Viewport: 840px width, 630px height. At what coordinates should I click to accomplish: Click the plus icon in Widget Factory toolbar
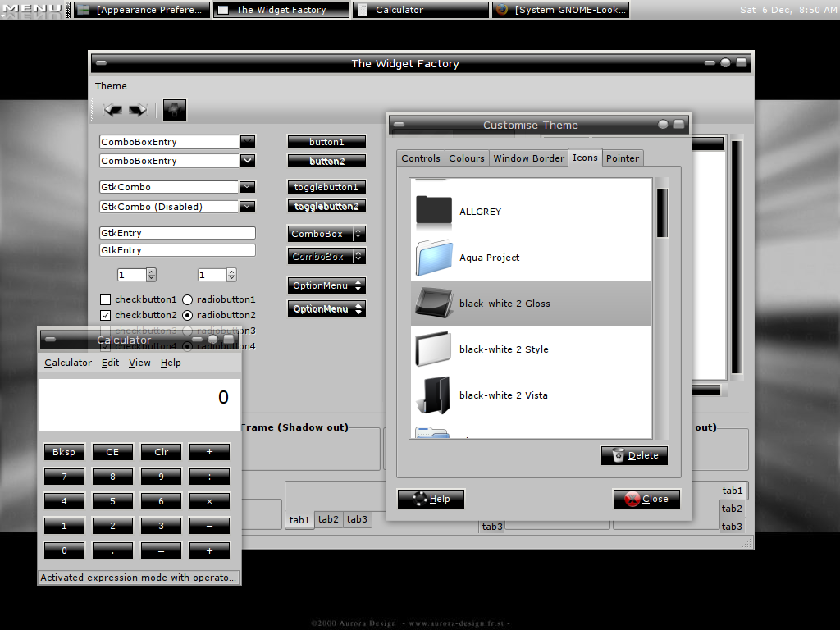175,110
